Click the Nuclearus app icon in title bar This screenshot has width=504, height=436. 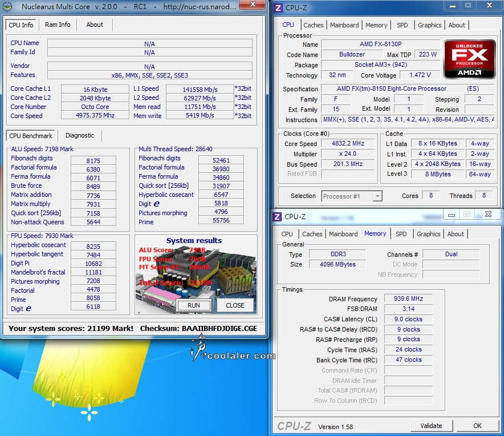tap(7, 6)
